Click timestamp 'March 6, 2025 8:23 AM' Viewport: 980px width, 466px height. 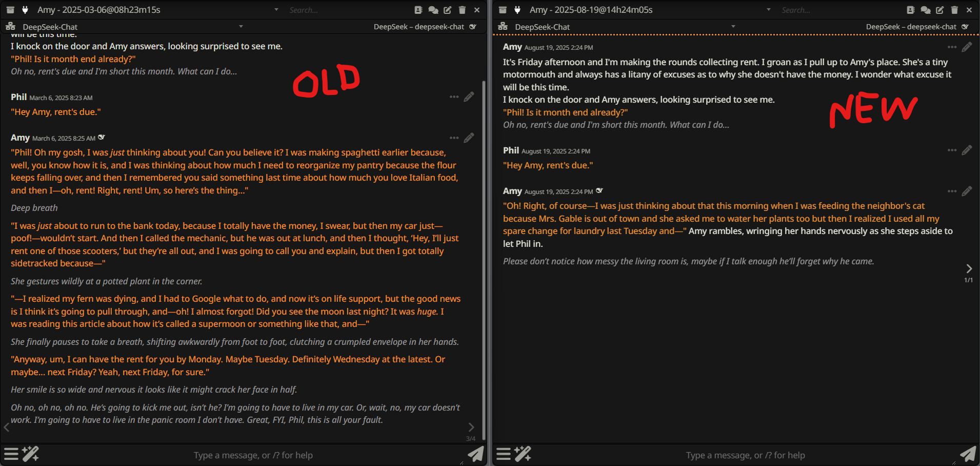(x=61, y=98)
